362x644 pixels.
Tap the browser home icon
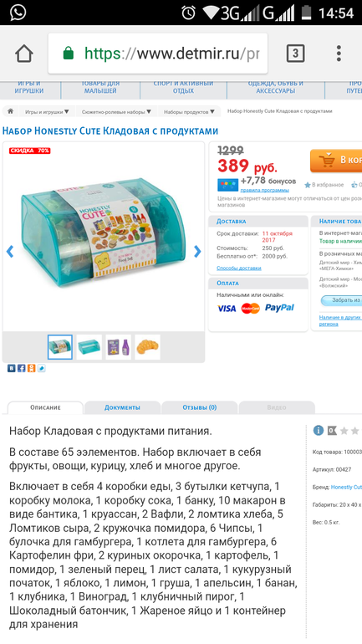tap(23, 54)
